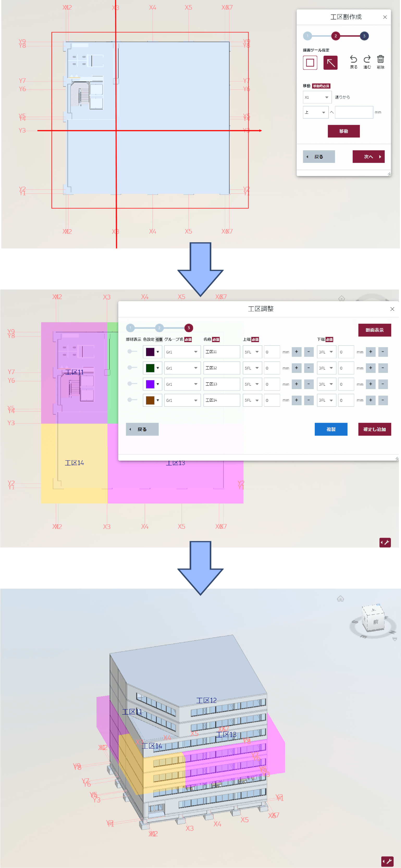Click the 確定し追加 button
401x868 pixels.
[374, 429]
